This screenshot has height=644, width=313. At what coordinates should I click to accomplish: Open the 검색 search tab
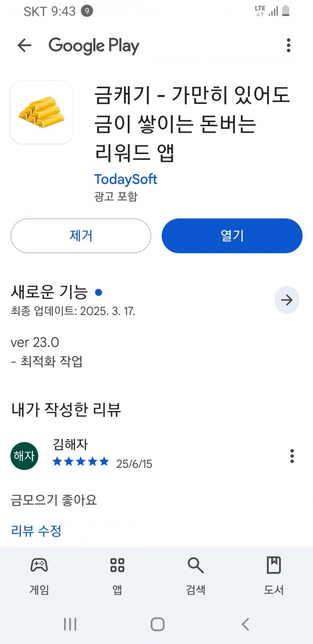[x=196, y=576]
